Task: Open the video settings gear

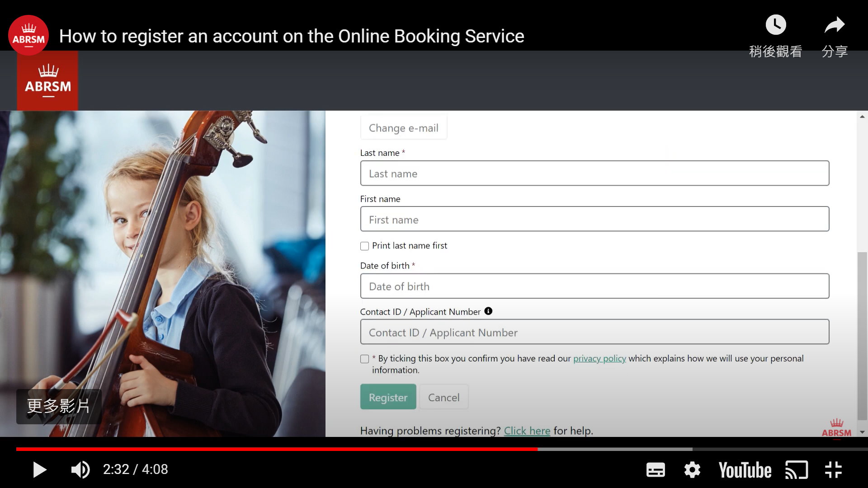Action: 692,470
